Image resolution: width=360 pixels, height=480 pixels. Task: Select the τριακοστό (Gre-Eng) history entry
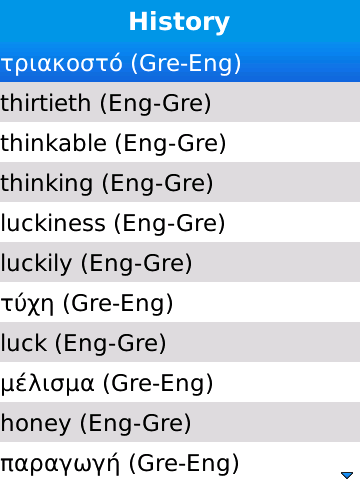click(x=180, y=62)
